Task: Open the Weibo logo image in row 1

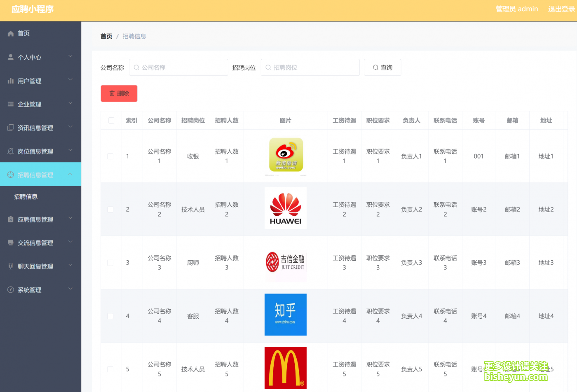Action: click(x=286, y=156)
